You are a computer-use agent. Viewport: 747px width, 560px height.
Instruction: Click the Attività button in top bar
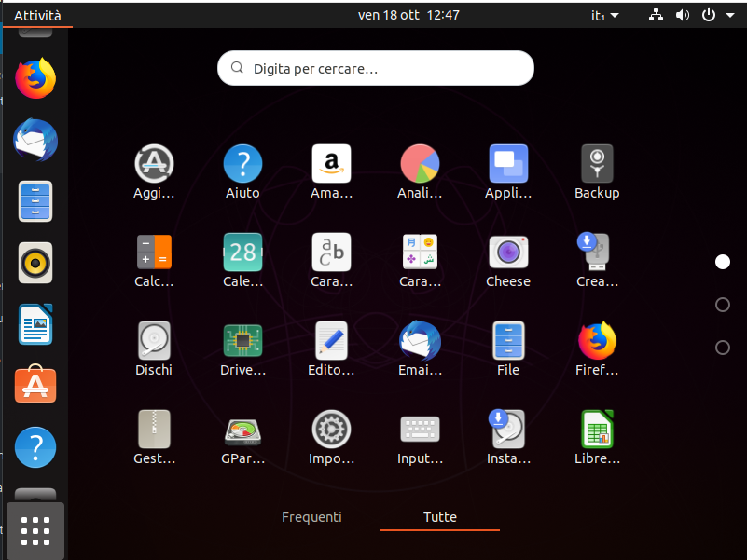click(37, 16)
